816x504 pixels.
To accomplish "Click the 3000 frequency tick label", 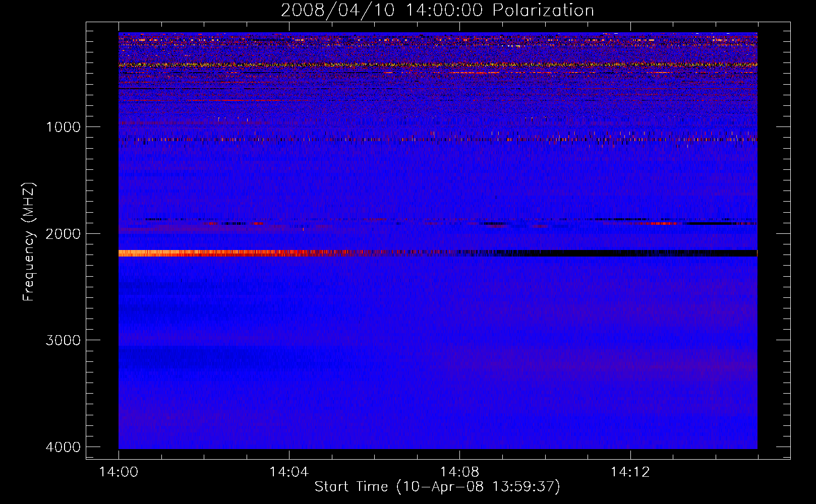I will pos(63,340).
